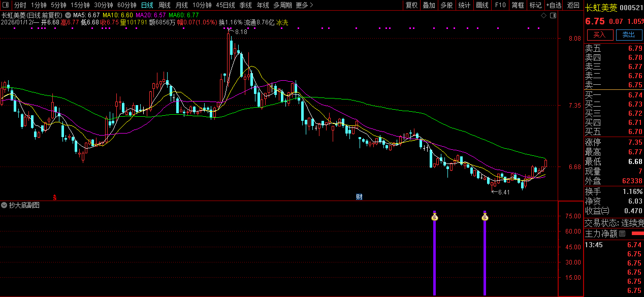Open the 长虹美菱 indicator dropdown arrow
The image size is (644, 297).
[x=68, y=15]
